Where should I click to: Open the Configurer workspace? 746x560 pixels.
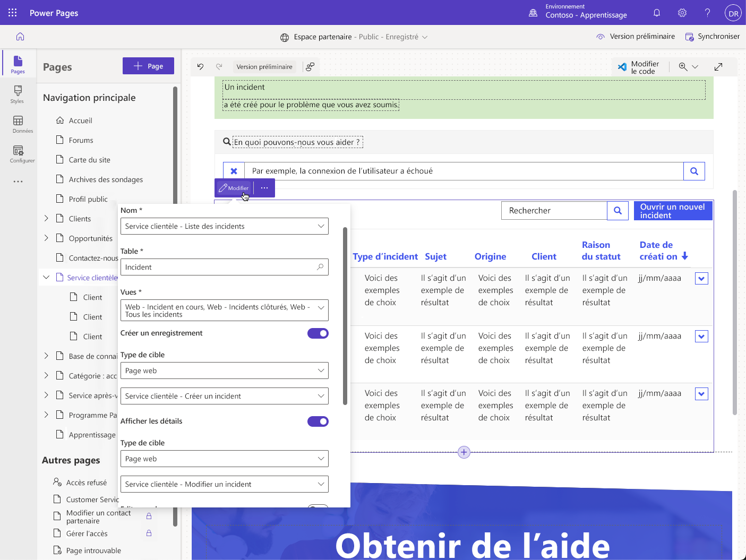(18, 154)
